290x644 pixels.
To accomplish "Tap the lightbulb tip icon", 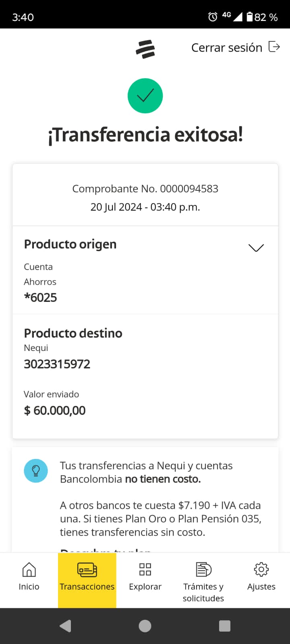I will click(x=36, y=471).
